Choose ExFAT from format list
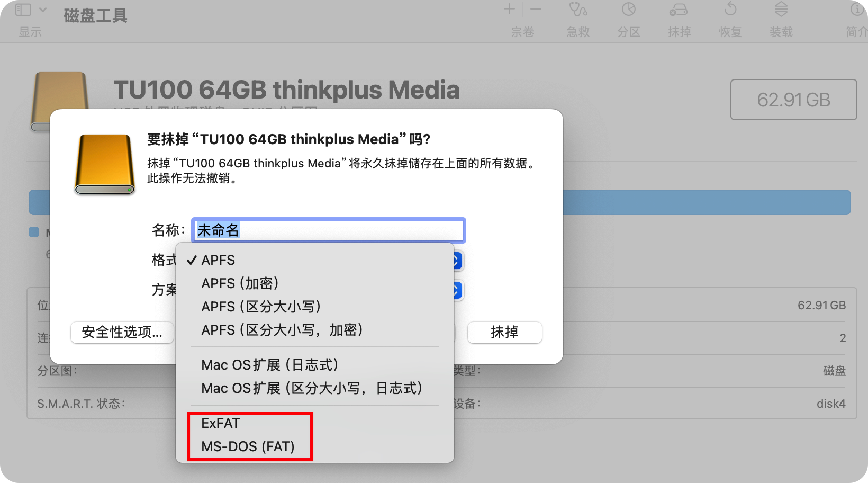868x483 pixels. pyautogui.click(x=221, y=423)
